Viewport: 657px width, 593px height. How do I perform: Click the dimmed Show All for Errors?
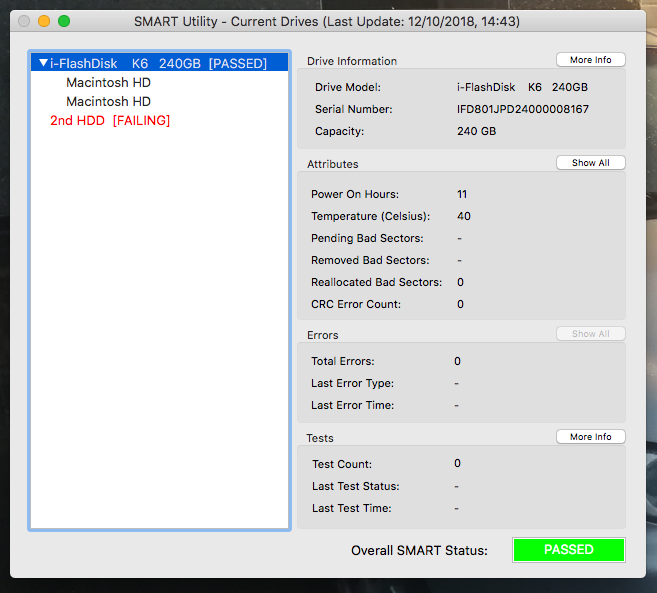[590, 334]
